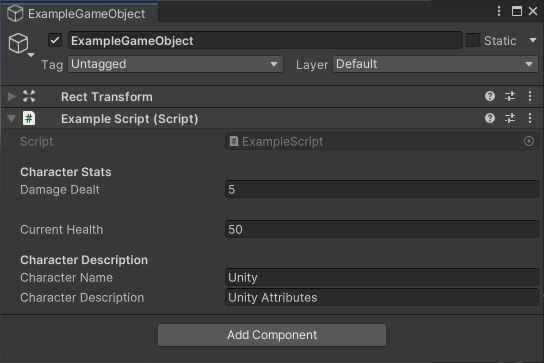544x363 pixels.
Task: Click the Character Name field containing Unity
Action: (382, 277)
